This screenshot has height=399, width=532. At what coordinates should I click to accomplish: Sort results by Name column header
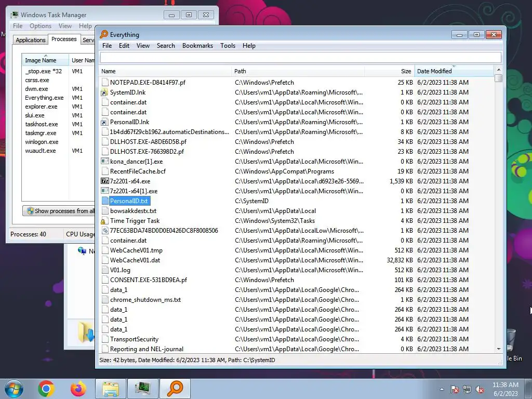166,71
